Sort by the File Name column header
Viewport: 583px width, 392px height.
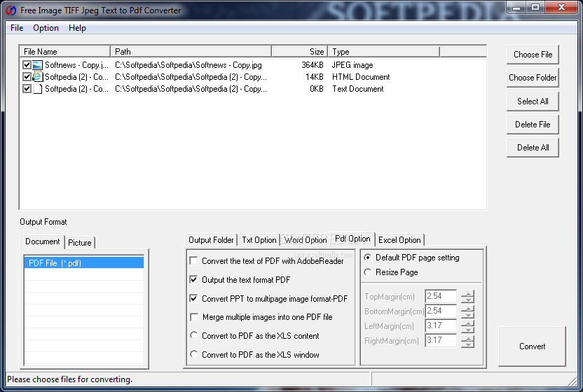(x=65, y=52)
